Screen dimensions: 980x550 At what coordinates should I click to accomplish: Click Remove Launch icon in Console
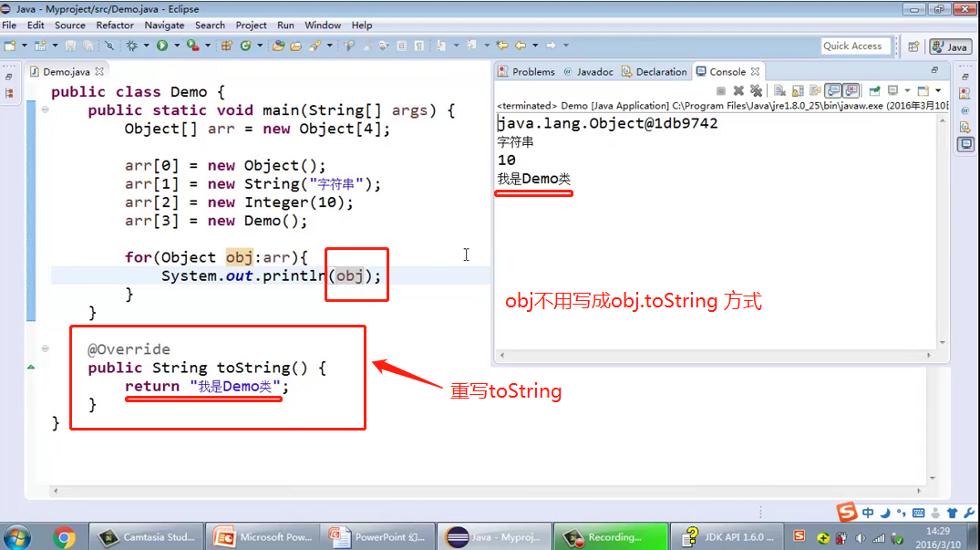(x=738, y=90)
